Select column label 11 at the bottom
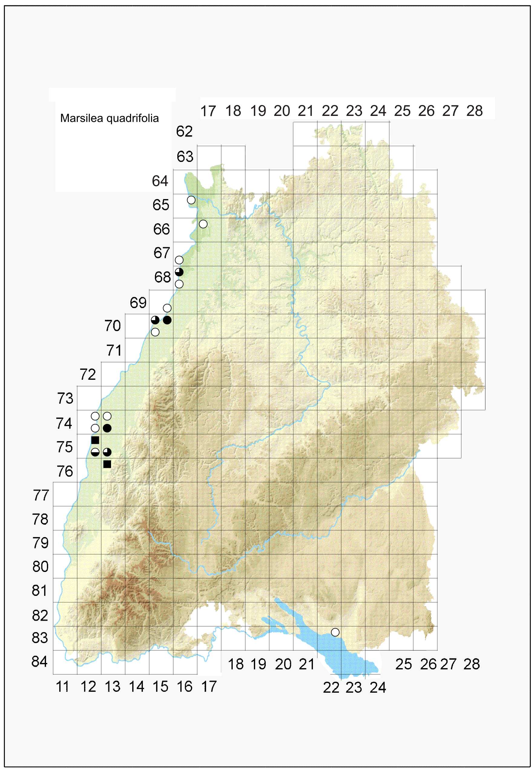The image size is (532, 768). pos(62,687)
